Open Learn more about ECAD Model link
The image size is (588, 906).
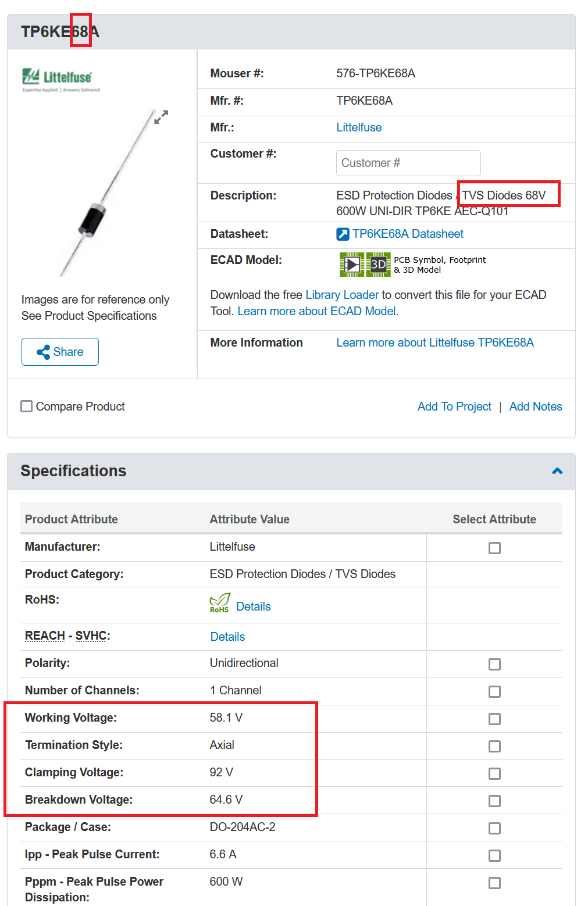point(318,311)
